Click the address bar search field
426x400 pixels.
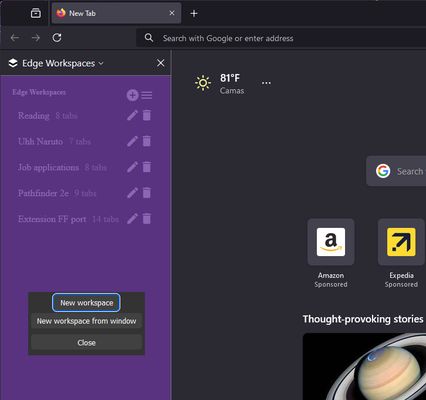[281, 38]
